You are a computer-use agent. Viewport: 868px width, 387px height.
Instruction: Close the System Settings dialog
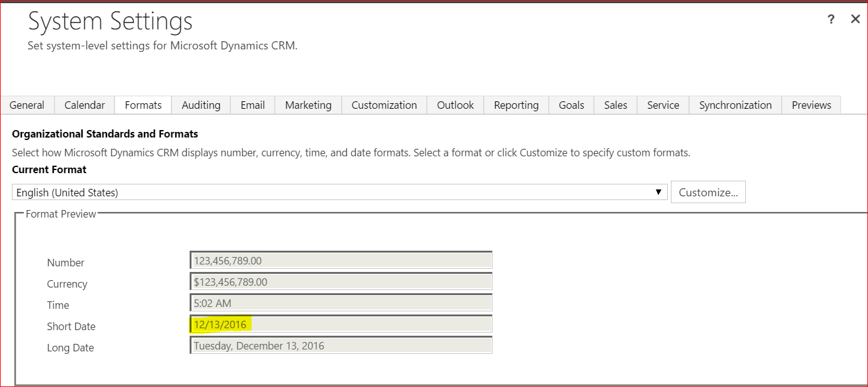855,19
